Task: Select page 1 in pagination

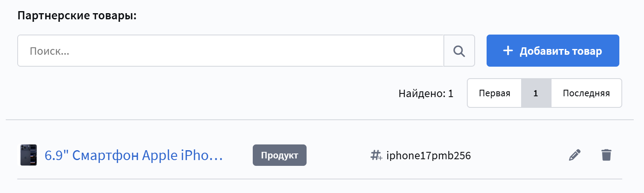Action: (536, 93)
